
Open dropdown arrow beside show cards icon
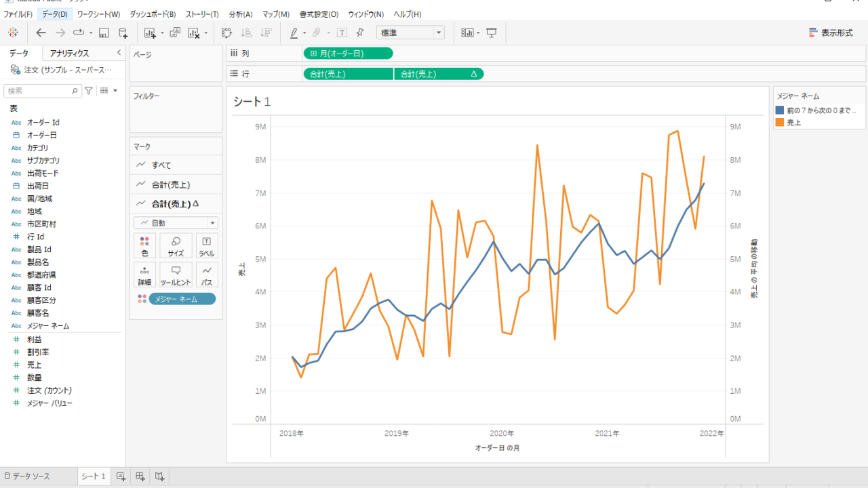coord(478,33)
